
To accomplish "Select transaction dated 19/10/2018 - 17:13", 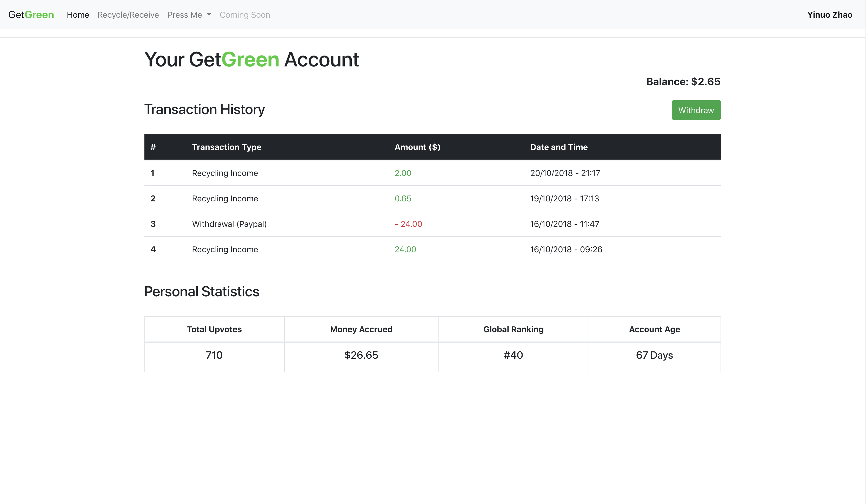I will tap(564, 199).
